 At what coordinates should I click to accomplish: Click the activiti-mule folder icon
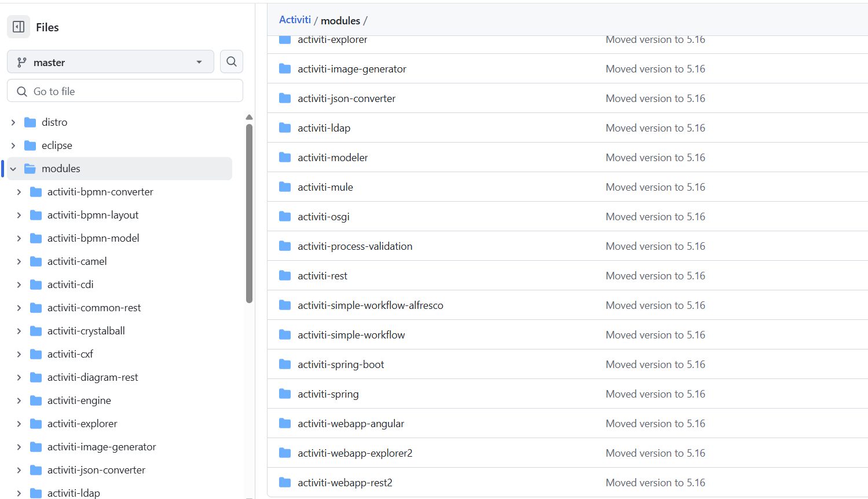pos(284,187)
